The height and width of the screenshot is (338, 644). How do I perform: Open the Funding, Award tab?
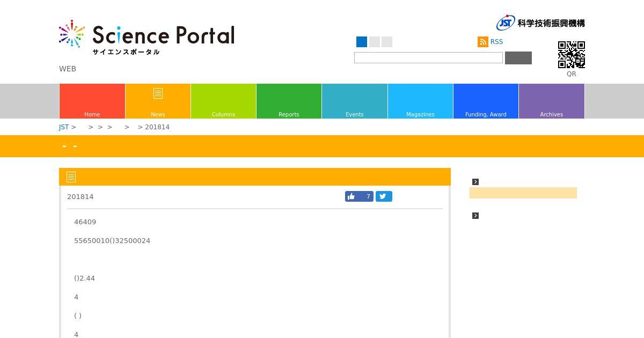tap(486, 101)
